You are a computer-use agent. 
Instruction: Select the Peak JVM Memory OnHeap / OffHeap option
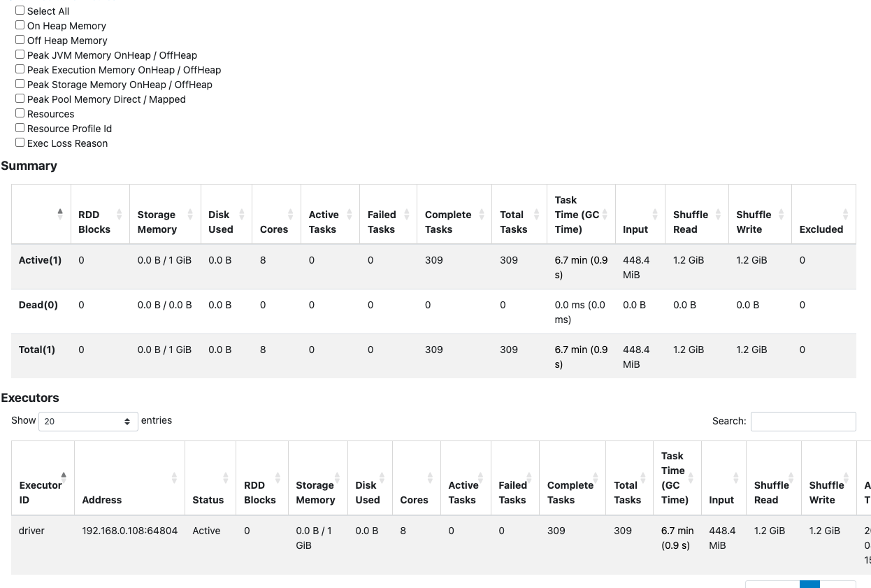pos(20,55)
